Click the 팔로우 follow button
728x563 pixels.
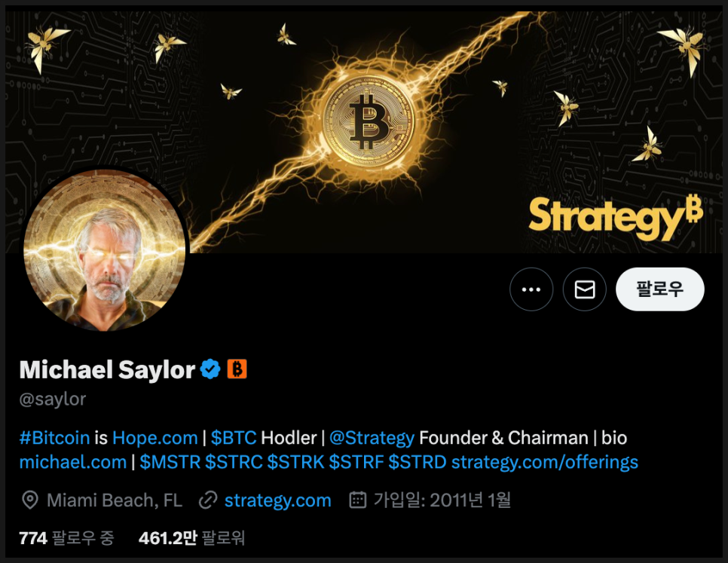659,289
